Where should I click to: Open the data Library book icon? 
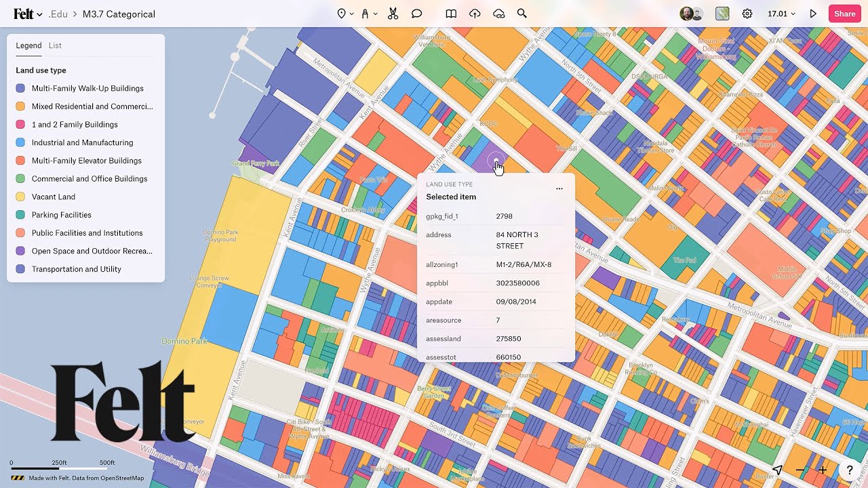451,14
